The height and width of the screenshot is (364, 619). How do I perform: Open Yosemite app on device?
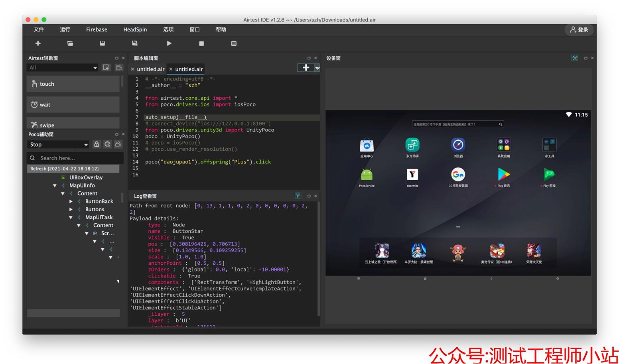[412, 178]
